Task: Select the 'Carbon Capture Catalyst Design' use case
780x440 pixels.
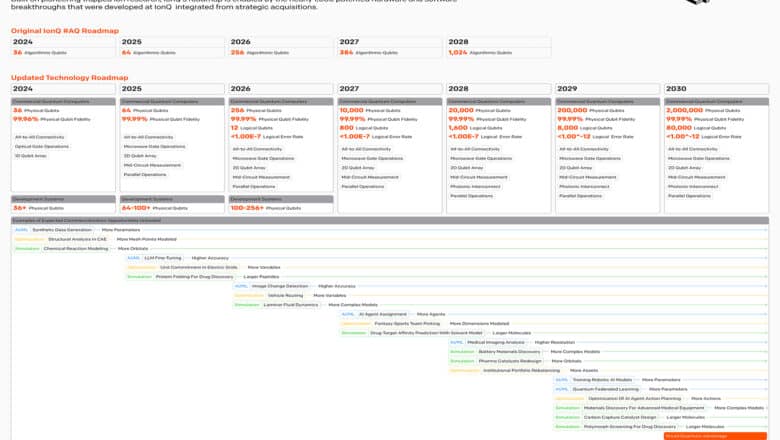Action: (x=620, y=418)
